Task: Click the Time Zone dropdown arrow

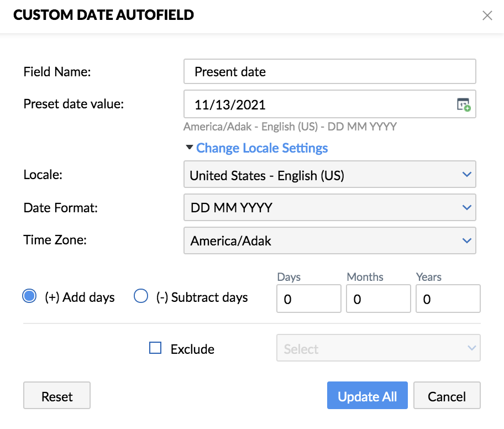Action: click(x=467, y=240)
